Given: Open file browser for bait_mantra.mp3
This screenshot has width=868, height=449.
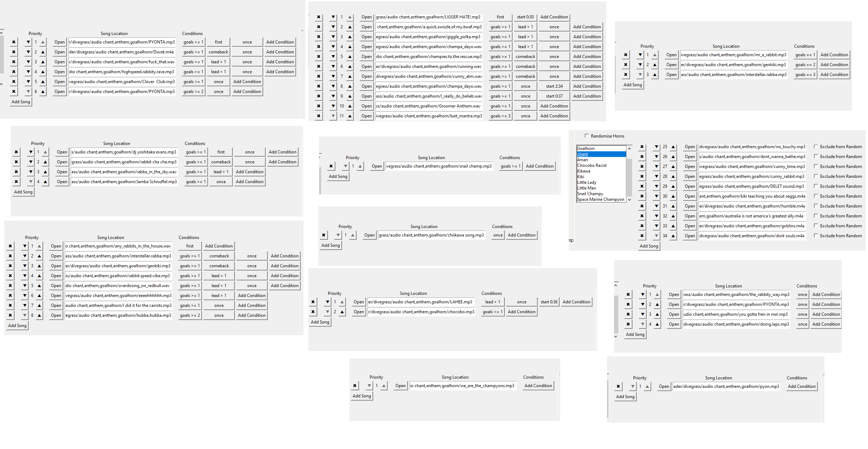Looking at the screenshot, I should click(x=366, y=116).
